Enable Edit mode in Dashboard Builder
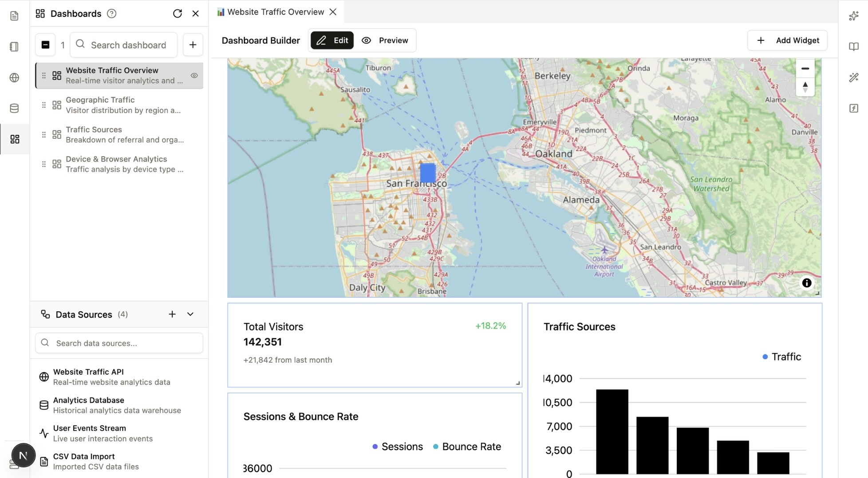Screen dimensions: 868x478 point(331,40)
